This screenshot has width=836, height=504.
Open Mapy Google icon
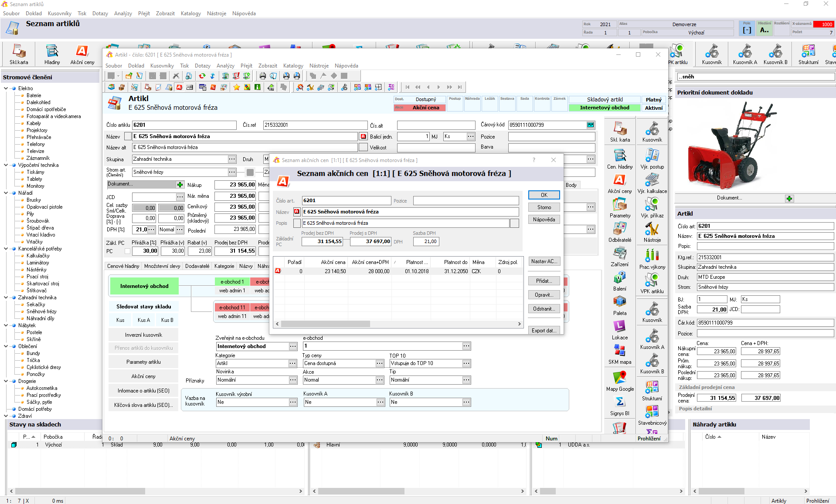(x=620, y=381)
